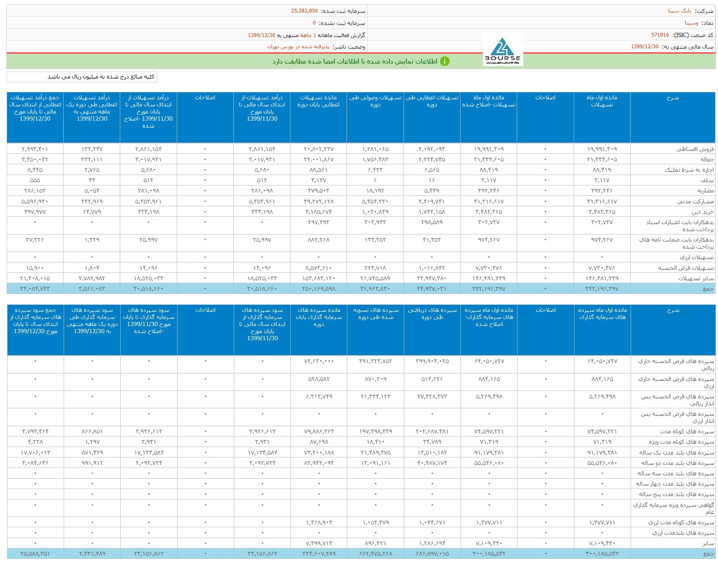Click facilities total cell ۲۵۰,۱۶۹,۵۹۸
The width and height of the screenshot is (718, 588).
[318, 289]
